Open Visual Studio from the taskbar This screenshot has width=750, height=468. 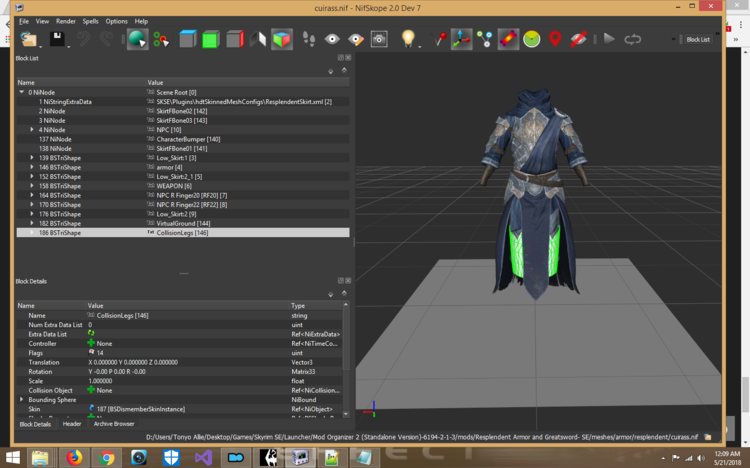click(203, 458)
